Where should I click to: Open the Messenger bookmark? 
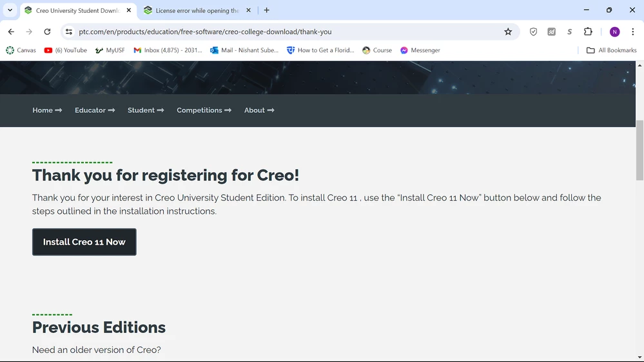pyautogui.click(x=420, y=50)
